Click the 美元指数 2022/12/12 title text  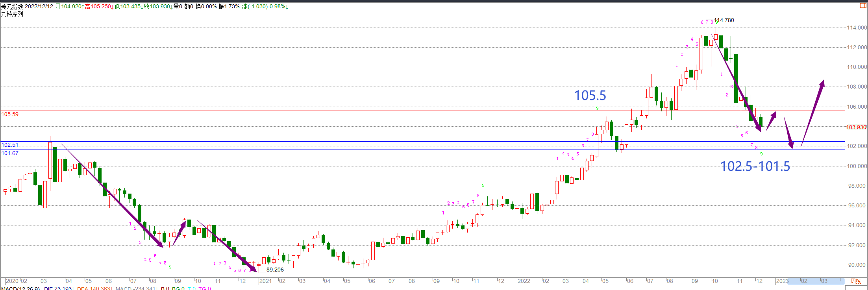[x=27, y=6]
